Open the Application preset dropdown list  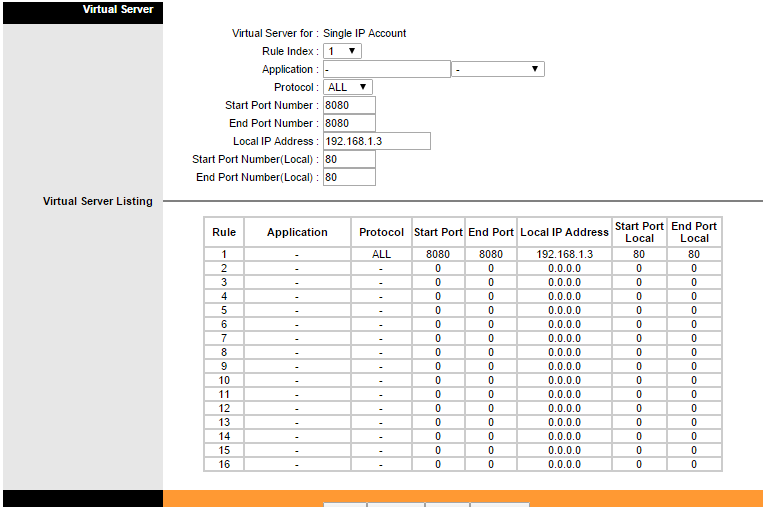point(497,69)
